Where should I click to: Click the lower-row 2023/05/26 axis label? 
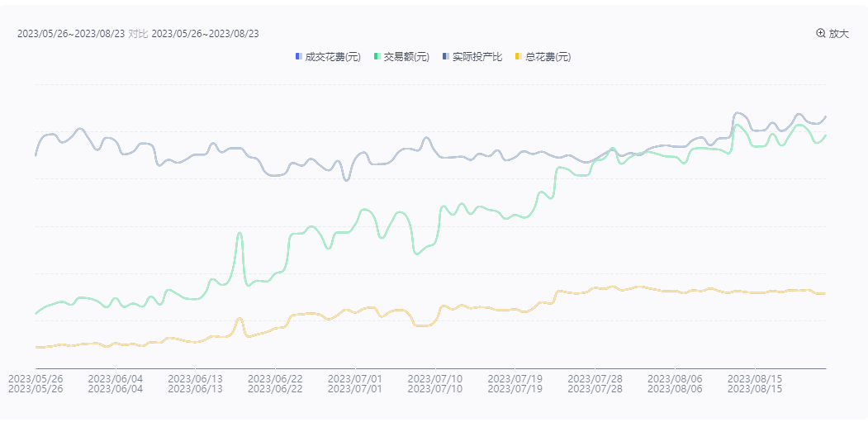(36, 388)
